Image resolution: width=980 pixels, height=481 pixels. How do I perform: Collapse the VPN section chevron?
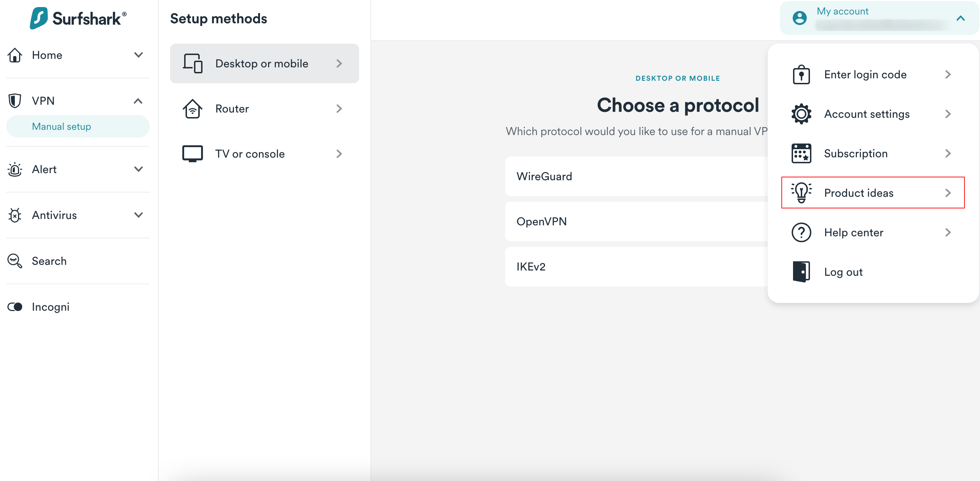(x=138, y=101)
